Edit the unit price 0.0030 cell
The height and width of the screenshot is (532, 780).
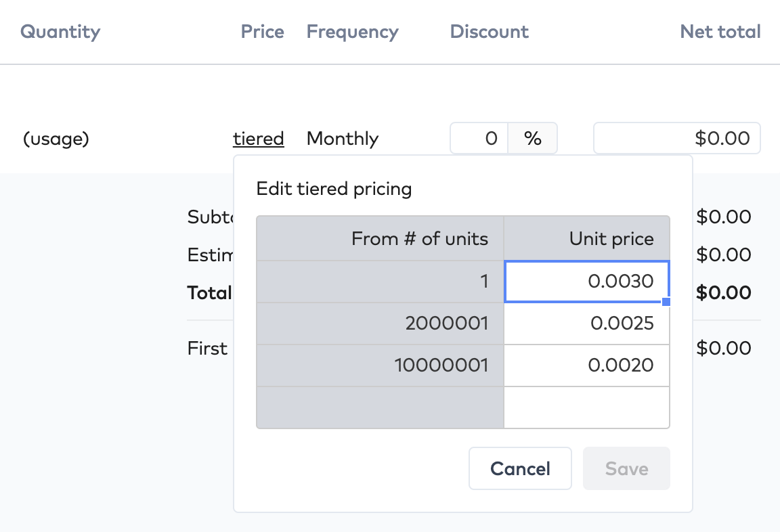click(586, 282)
